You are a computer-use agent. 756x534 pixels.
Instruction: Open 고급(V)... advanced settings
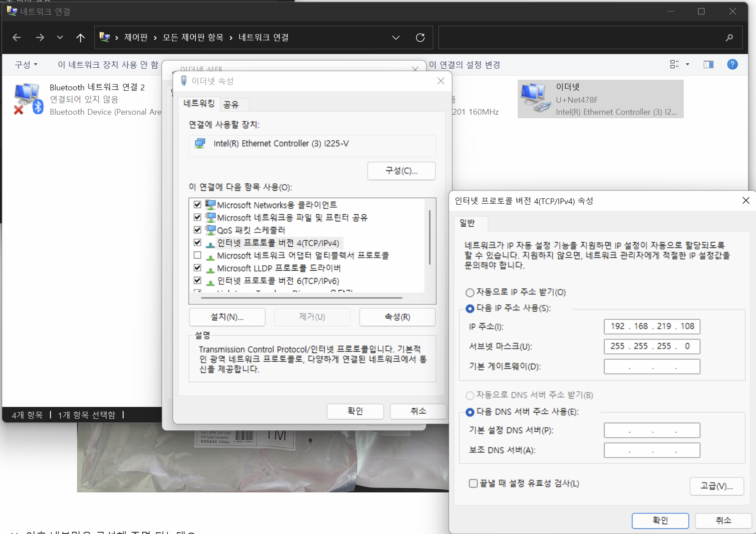(717, 486)
